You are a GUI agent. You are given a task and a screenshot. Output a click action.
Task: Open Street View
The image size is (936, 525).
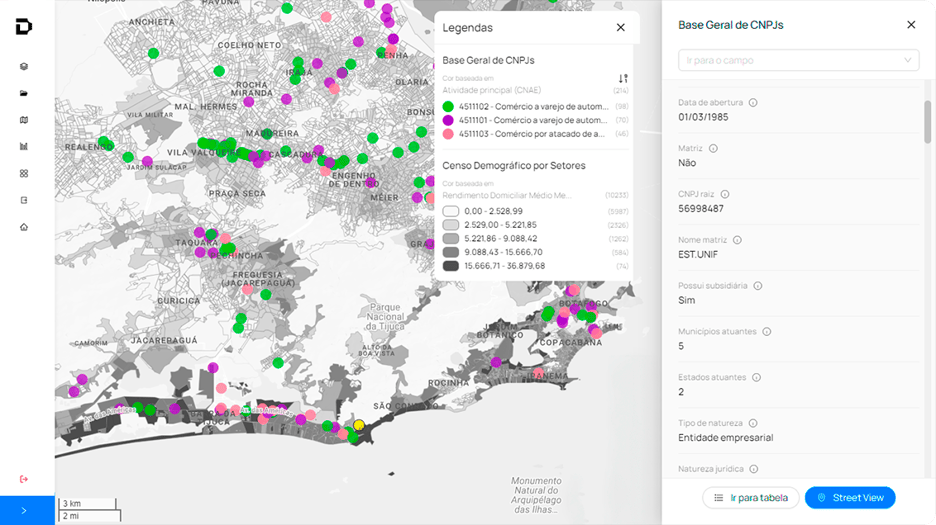pos(850,498)
